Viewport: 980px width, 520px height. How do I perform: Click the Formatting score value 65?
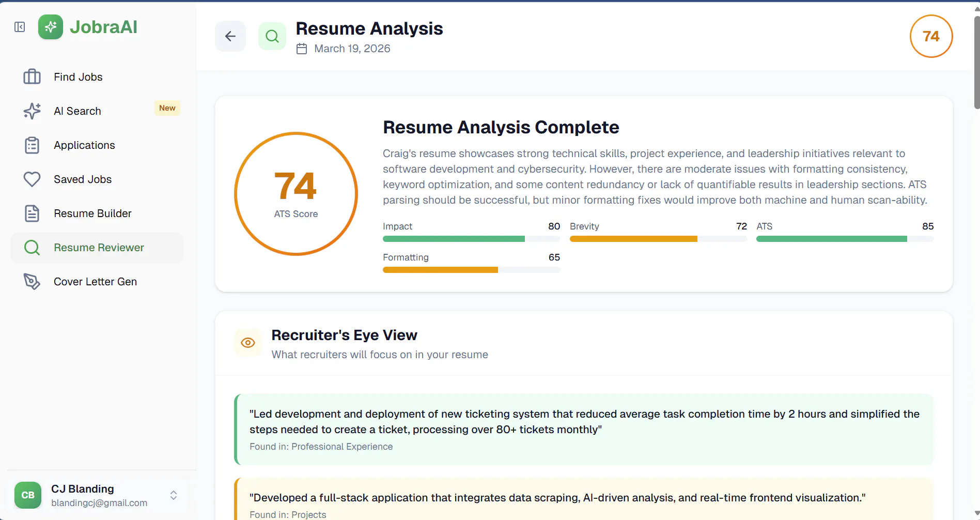pyautogui.click(x=554, y=257)
